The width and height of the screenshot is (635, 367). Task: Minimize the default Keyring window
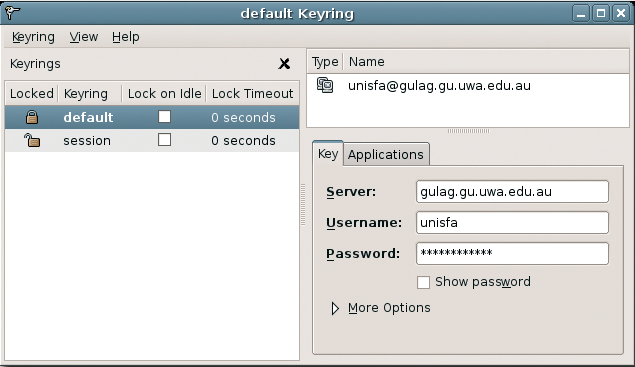tap(581, 13)
